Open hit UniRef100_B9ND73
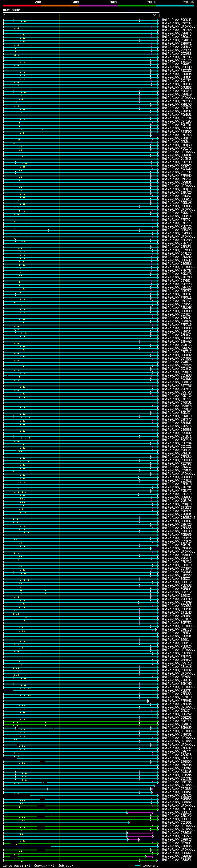This screenshot has height=868, width=197. click(176, 416)
